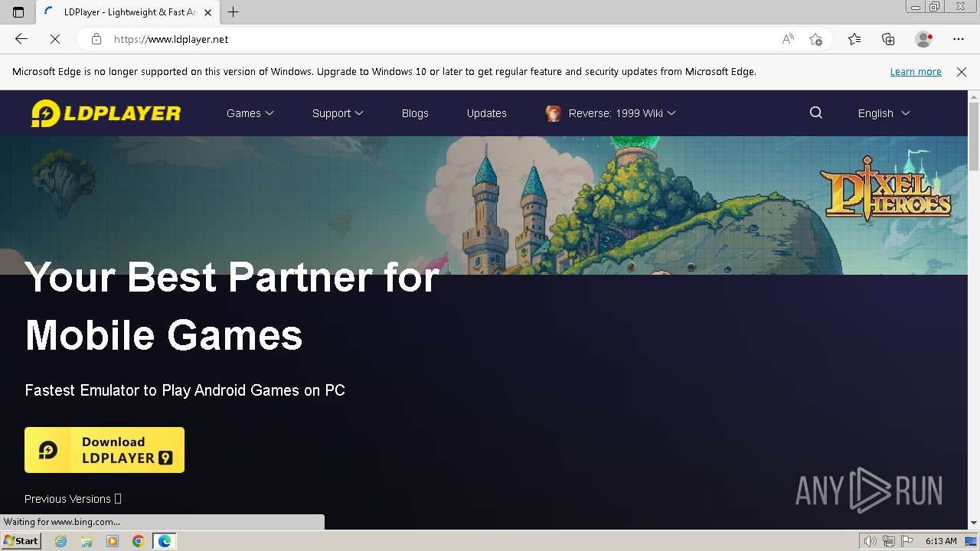Open a new browser tab
This screenshot has width=980, height=551.
[x=234, y=12]
